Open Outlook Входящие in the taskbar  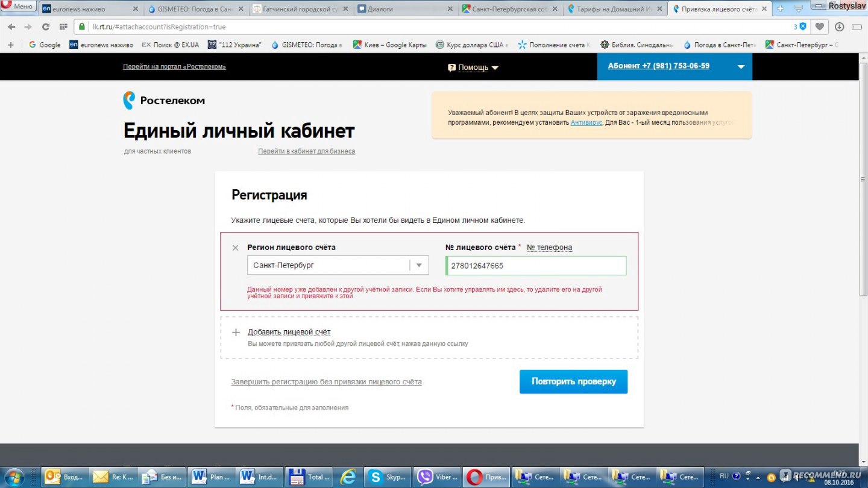tap(64, 477)
